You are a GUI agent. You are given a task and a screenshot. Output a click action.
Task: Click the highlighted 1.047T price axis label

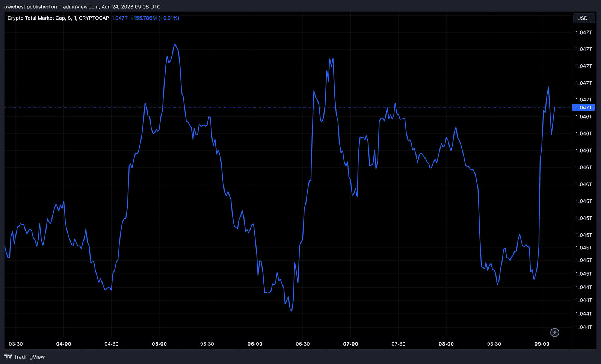click(x=583, y=107)
